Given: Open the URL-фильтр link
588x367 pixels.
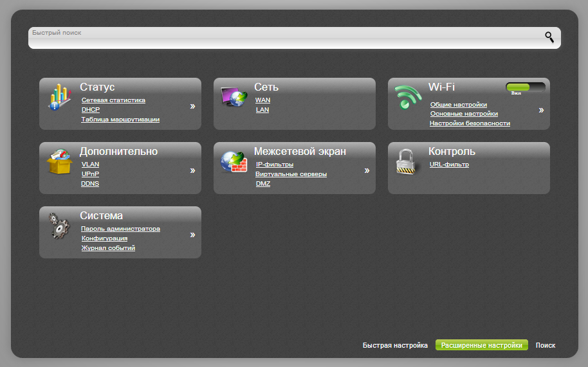Looking at the screenshot, I should pyautogui.click(x=449, y=165).
